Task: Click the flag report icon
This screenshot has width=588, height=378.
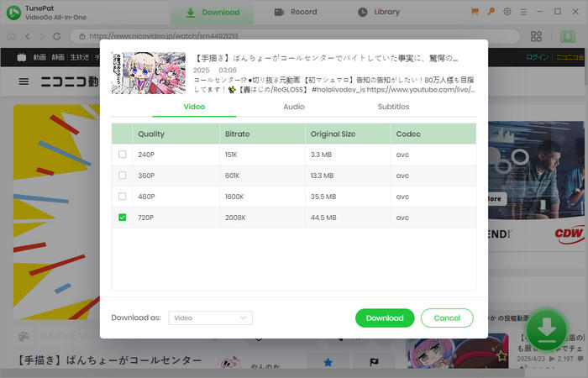Action: [x=374, y=362]
